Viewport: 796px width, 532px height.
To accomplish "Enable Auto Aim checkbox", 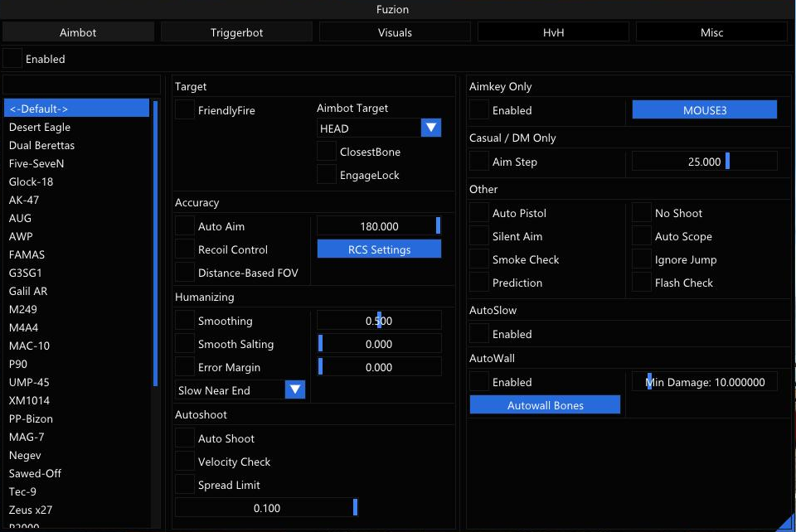I will tap(185, 226).
